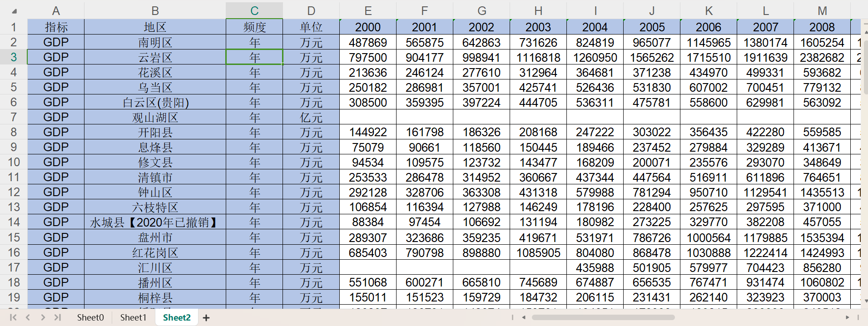Switch to Sheet1 tab
868x326 pixels.
pyautogui.click(x=133, y=317)
